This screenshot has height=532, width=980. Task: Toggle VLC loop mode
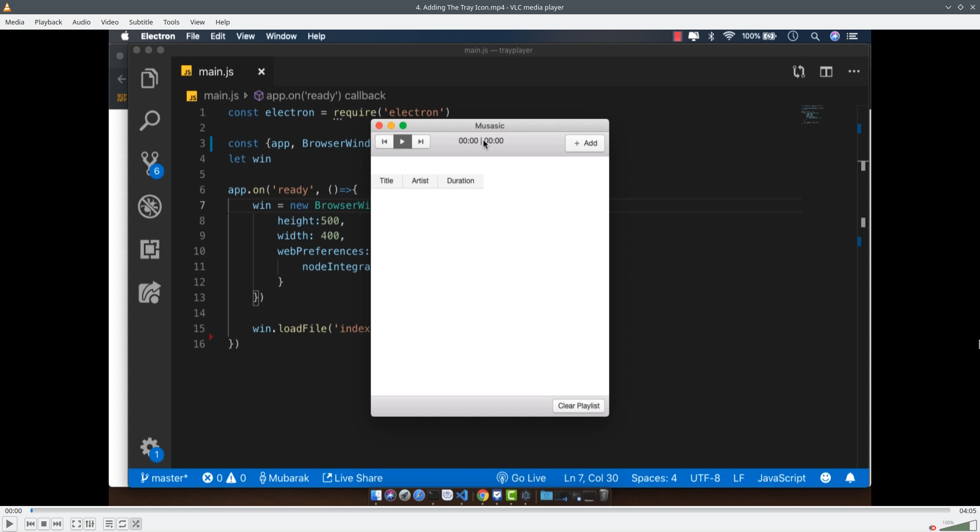coord(122,524)
